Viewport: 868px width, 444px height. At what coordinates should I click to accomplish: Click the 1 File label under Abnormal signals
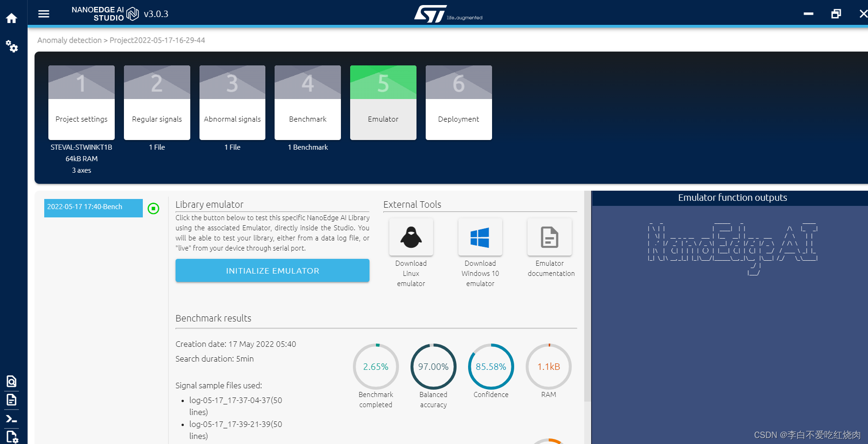tap(232, 147)
